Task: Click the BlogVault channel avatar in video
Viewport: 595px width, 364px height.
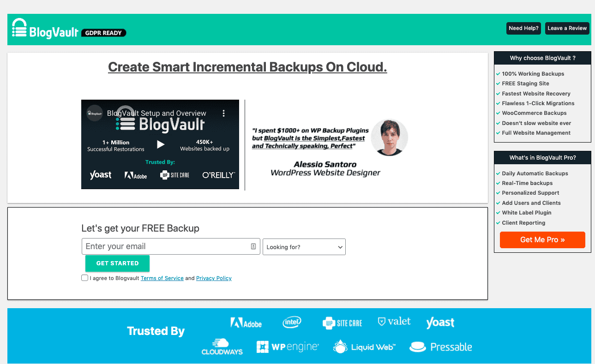Action: point(95,113)
